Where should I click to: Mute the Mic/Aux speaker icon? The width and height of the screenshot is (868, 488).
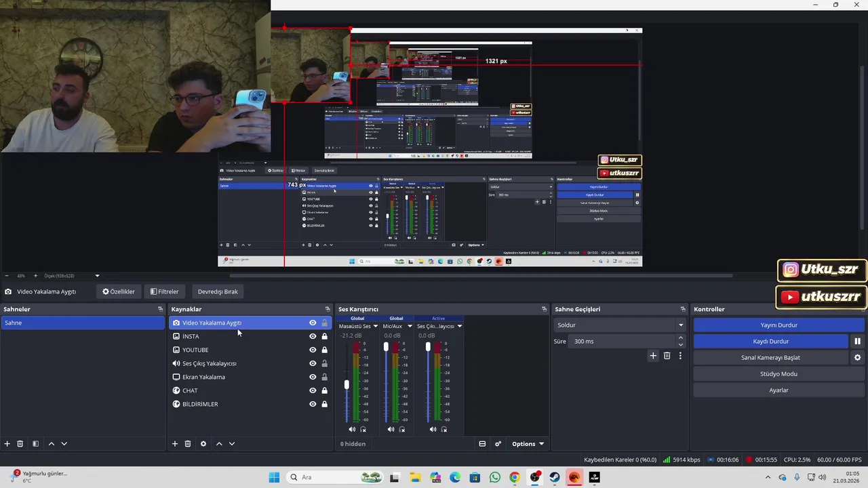pyautogui.click(x=391, y=429)
